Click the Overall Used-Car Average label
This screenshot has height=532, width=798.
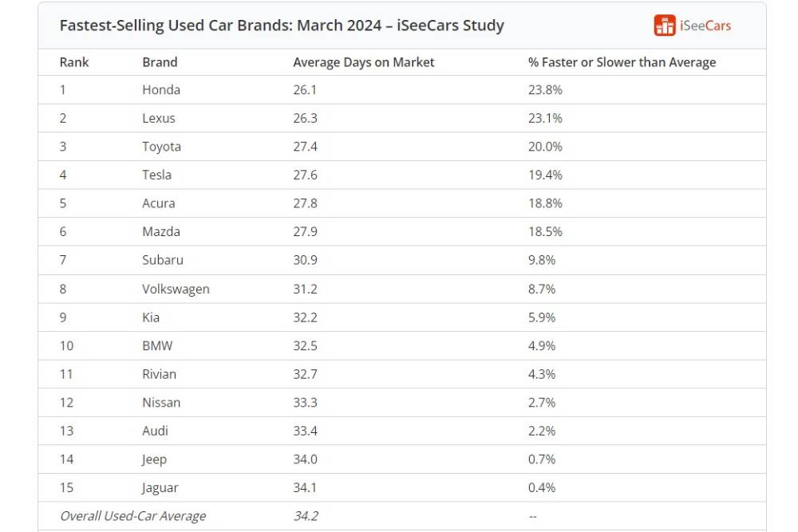pyautogui.click(x=132, y=516)
